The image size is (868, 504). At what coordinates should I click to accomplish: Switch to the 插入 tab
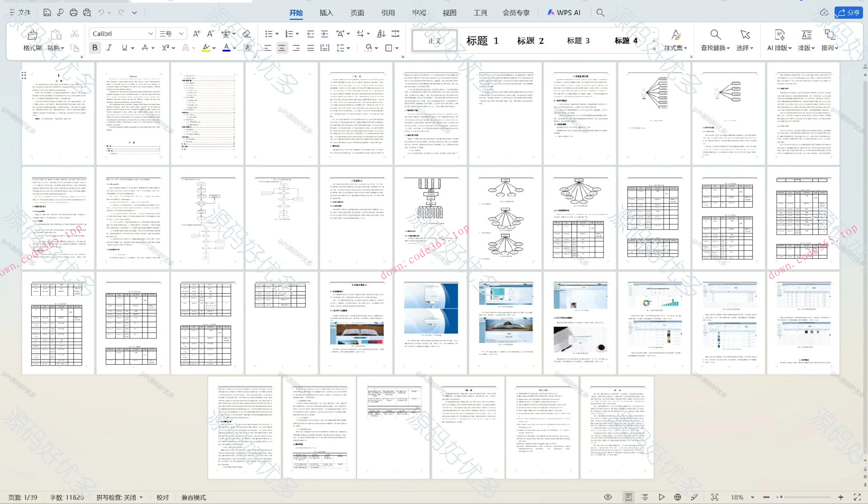click(x=326, y=13)
